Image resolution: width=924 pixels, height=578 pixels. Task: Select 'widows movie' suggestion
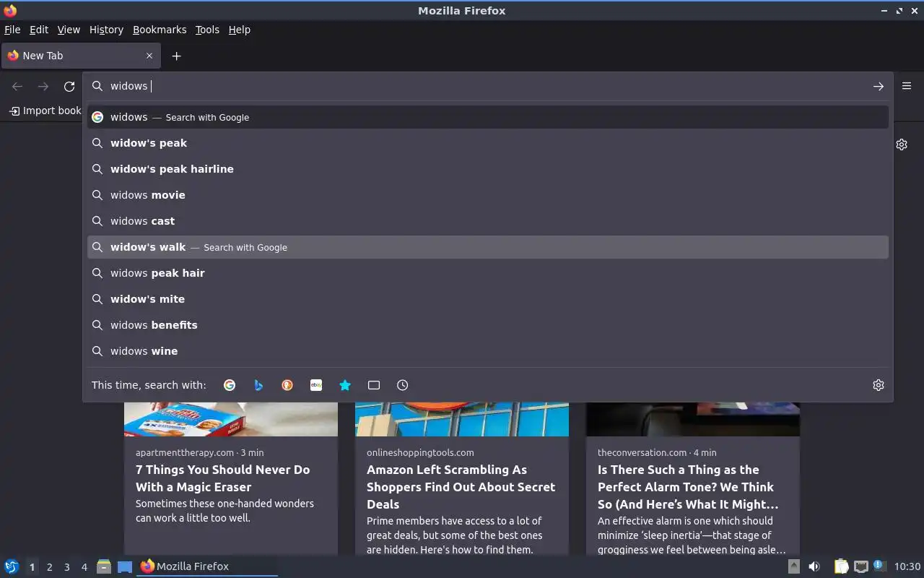click(x=488, y=195)
